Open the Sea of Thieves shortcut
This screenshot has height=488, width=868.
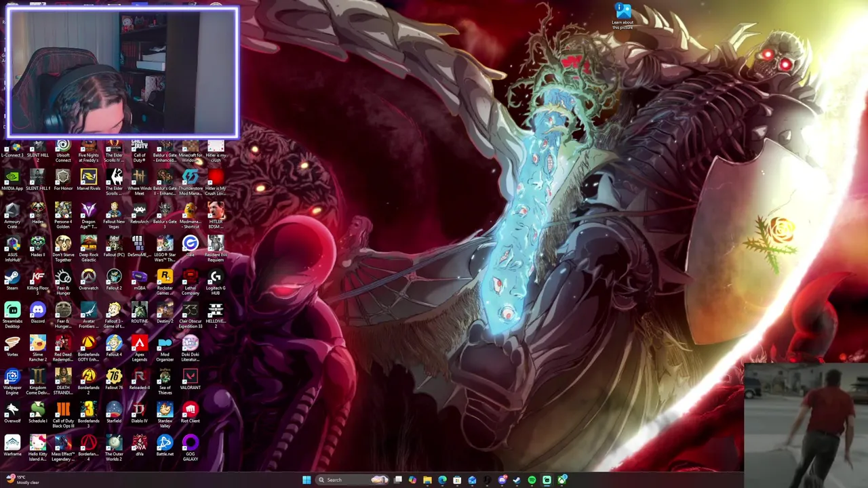pyautogui.click(x=165, y=382)
